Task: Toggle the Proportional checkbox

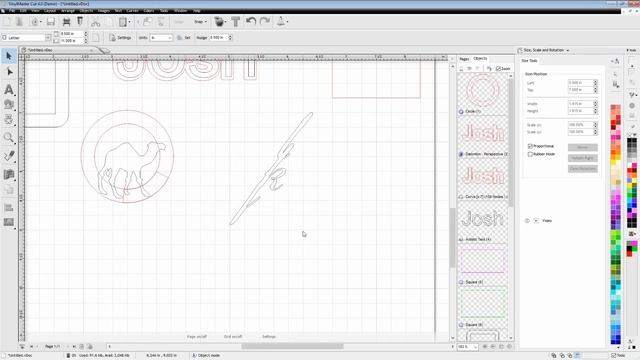Action: pyautogui.click(x=530, y=146)
